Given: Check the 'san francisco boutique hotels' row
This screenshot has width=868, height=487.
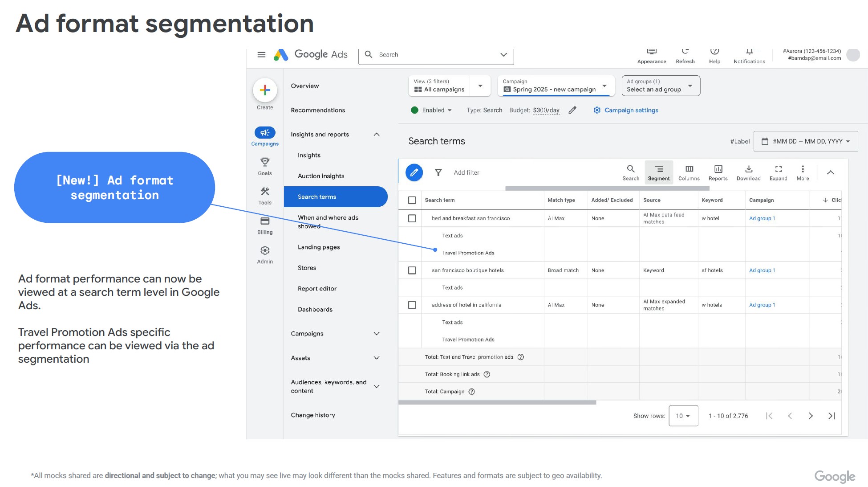Looking at the screenshot, I should click(x=412, y=270).
